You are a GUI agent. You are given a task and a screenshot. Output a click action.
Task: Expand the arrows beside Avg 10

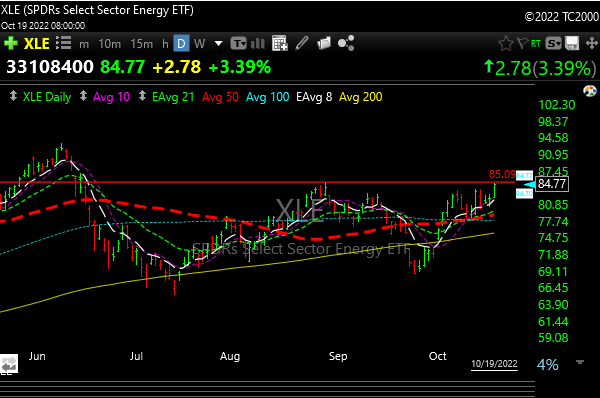[83, 96]
